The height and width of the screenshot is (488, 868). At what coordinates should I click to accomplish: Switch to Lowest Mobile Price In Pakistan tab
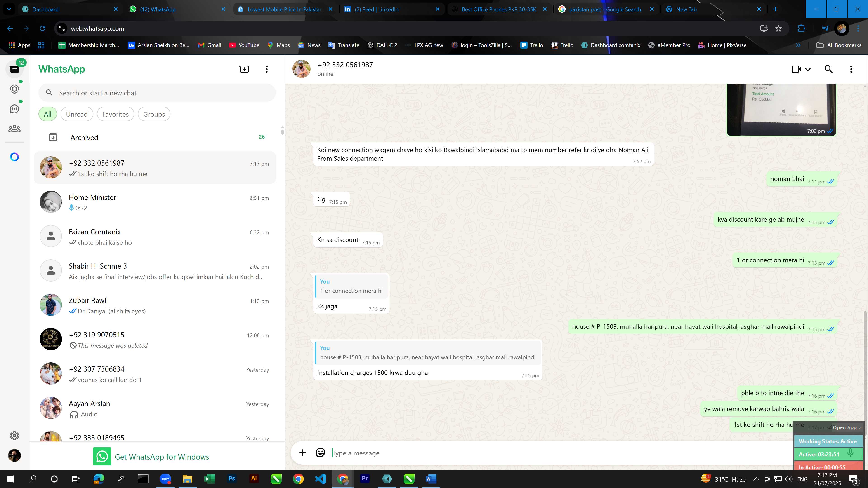coord(285,9)
